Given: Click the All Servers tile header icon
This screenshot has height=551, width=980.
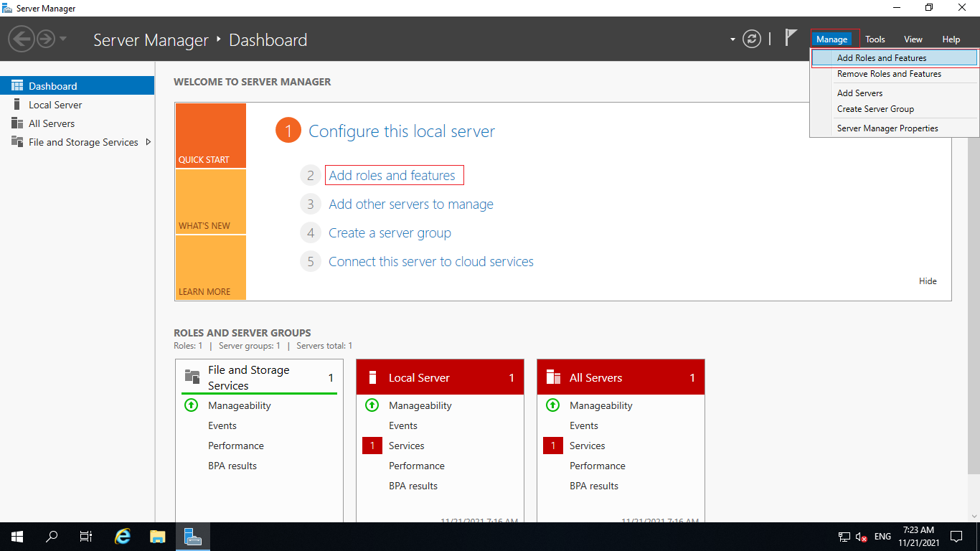Looking at the screenshot, I should click(553, 377).
